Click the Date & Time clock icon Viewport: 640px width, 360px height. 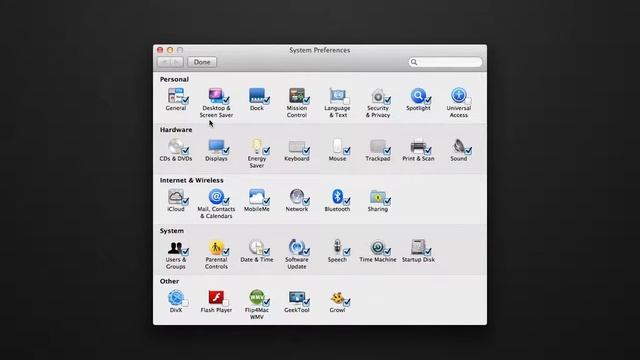(x=256, y=247)
